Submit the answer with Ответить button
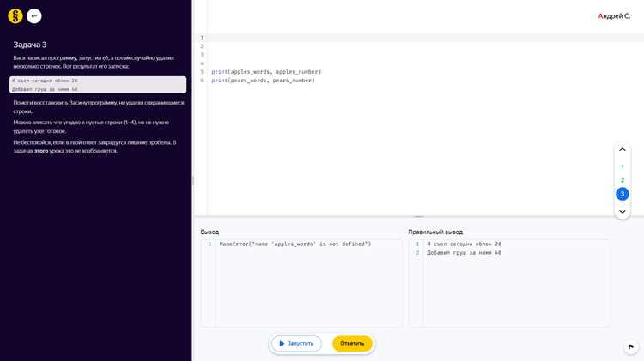 (x=352, y=343)
